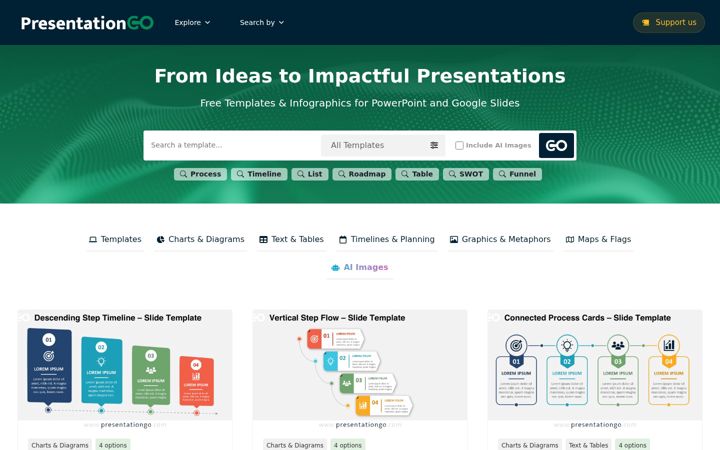Viewport: 720px width, 450px height.
Task: Open the All Templates filter dropdown
Action: pos(383,145)
